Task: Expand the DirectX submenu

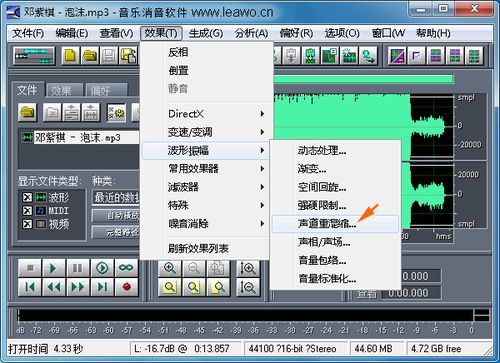Action: (x=204, y=114)
